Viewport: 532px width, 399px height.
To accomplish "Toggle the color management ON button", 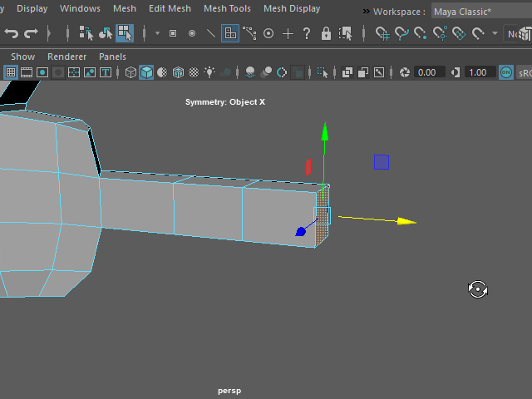I will pos(506,72).
